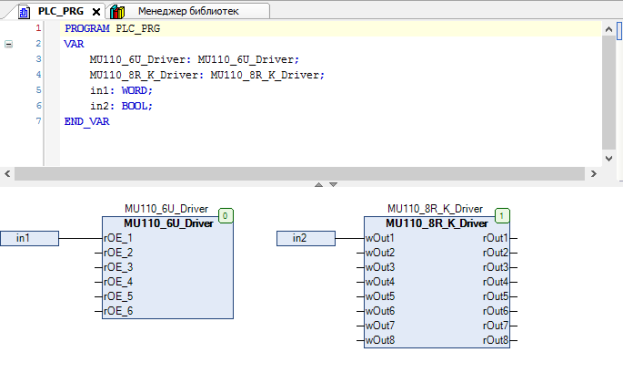Click the declaration editor scroll up arrow

click(x=608, y=29)
